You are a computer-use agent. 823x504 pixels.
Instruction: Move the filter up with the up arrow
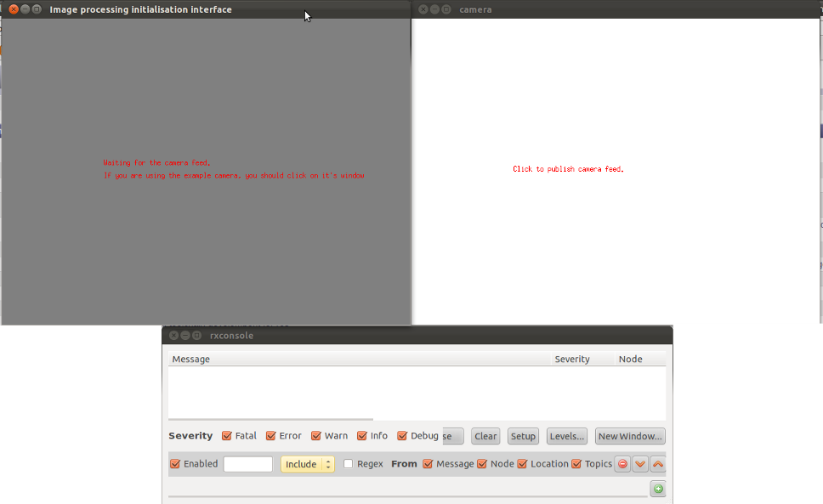click(658, 464)
